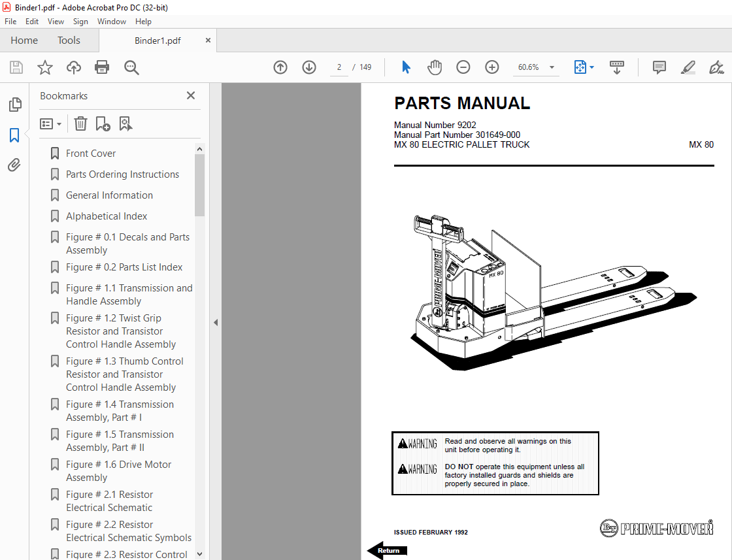Click the Save file icon
Screen dimensions: 732x560
point(16,67)
